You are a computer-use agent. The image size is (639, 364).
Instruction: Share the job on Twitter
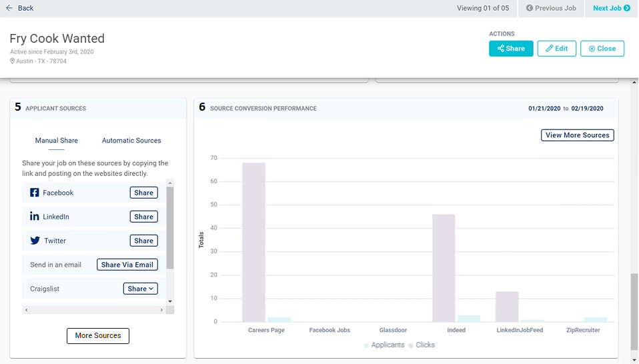point(144,241)
